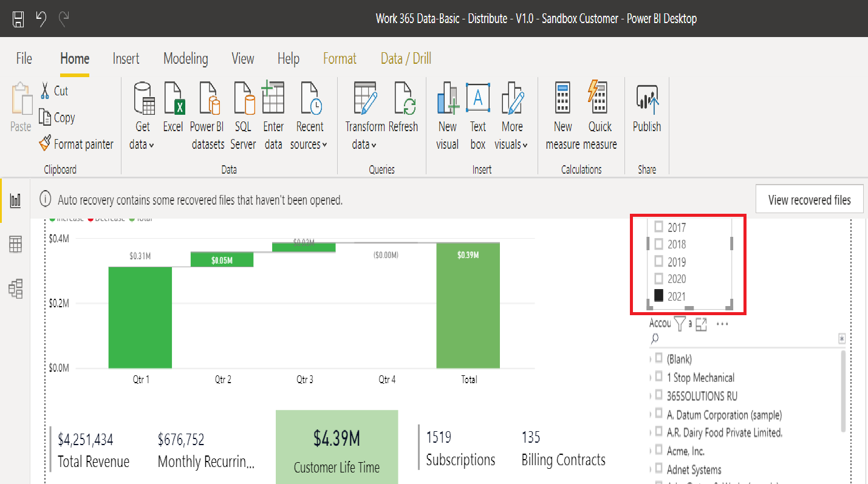This screenshot has height=484, width=868.
Task: Check the Acme, Inc. checkbox
Action: (x=658, y=451)
